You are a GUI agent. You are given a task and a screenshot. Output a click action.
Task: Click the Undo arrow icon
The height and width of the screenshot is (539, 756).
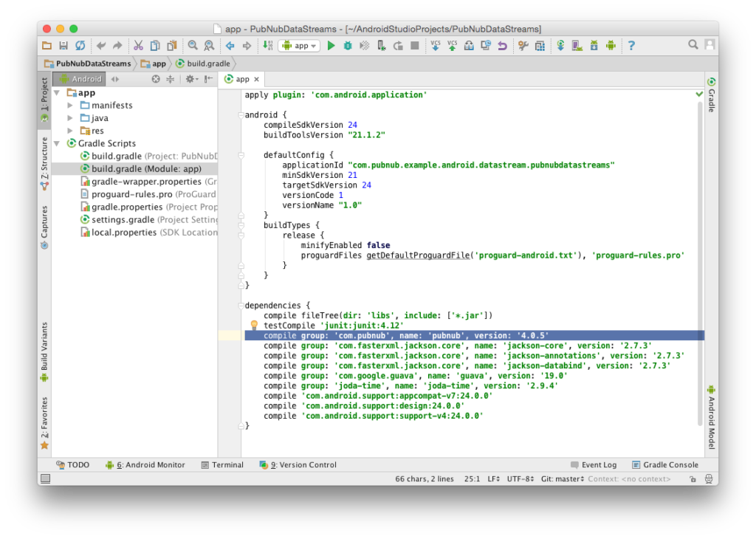(x=100, y=46)
